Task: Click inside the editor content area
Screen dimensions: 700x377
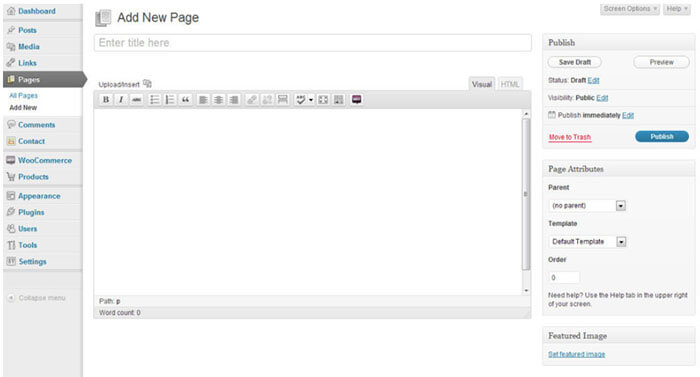Action: click(308, 202)
